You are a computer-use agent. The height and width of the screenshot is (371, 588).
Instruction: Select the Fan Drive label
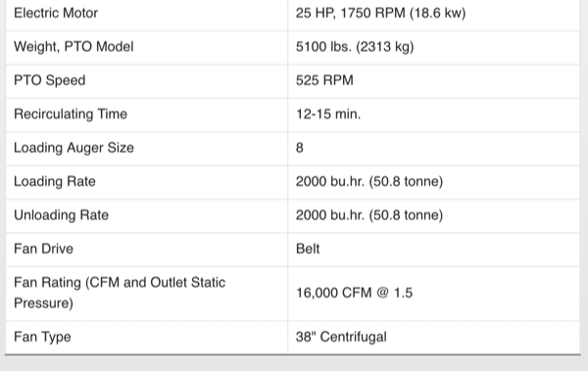(x=43, y=249)
